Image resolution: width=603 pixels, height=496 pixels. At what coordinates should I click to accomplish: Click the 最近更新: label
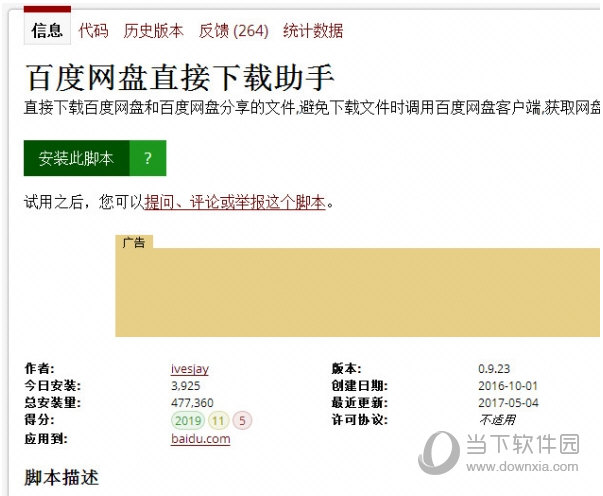tap(360, 403)
